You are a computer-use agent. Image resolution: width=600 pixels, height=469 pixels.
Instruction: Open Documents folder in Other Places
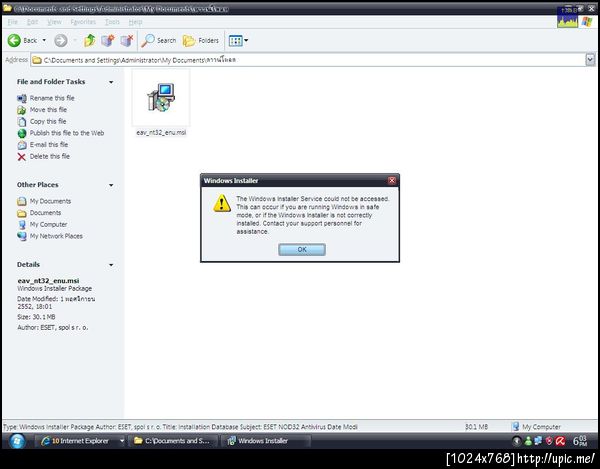point(45,213)
